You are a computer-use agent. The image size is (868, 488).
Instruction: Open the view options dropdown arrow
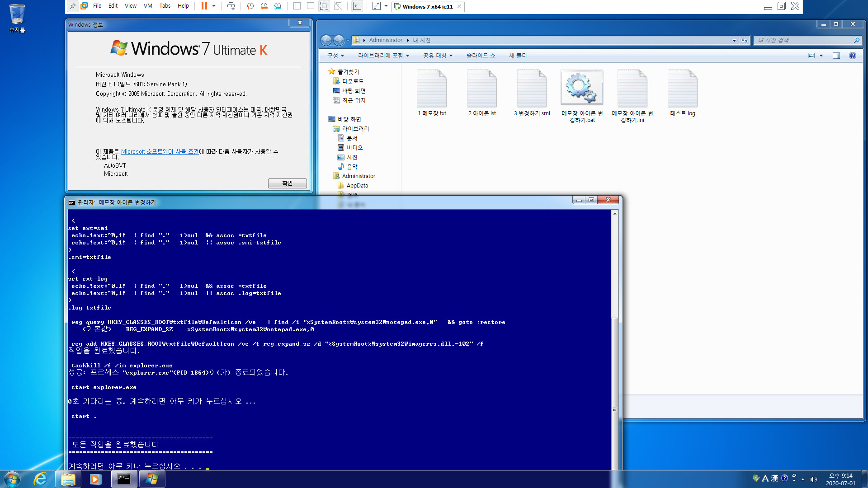click(x=821, y=56)
